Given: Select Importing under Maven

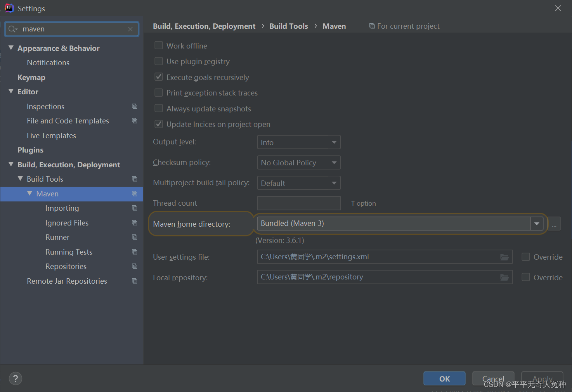Looking at the screenshot, I should click(x=62, y=208).
